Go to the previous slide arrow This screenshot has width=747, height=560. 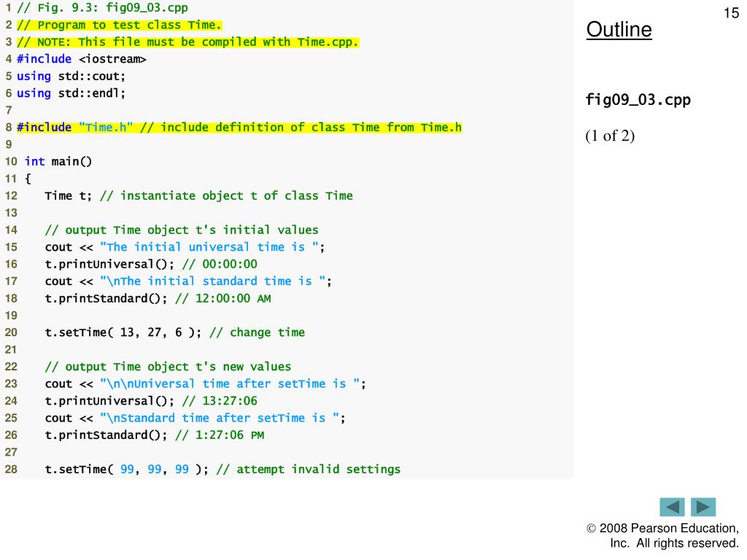tap(672, 507)
